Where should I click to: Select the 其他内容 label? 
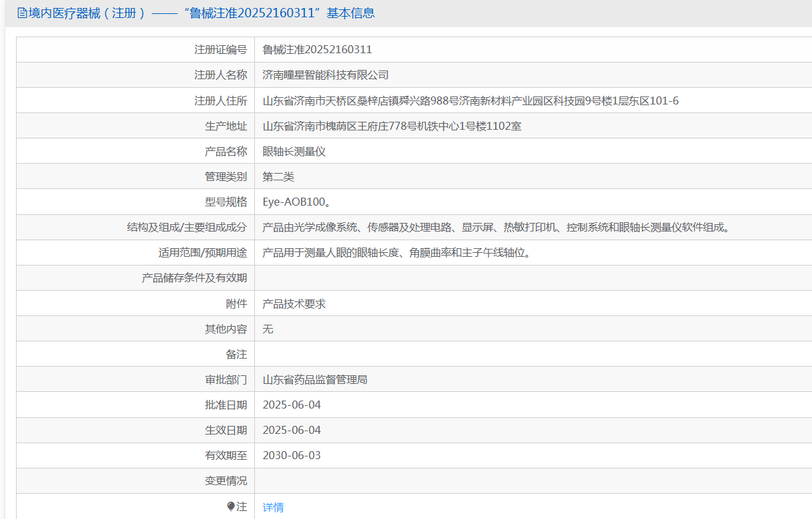point(226,329)
